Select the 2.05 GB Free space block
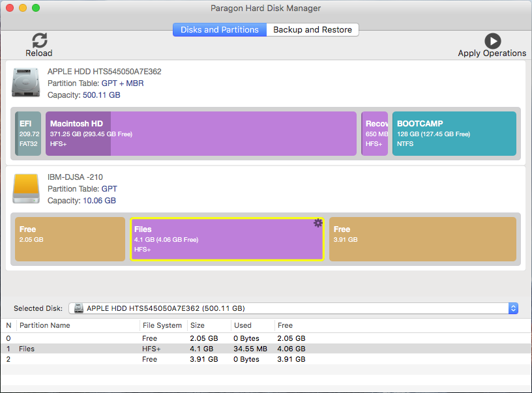The width and height of the screenshot is (532, 393). [70, 239]
